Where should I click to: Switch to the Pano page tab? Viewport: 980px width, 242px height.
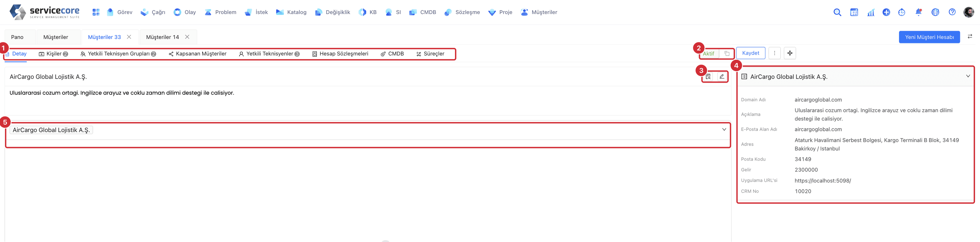[17, 37]
